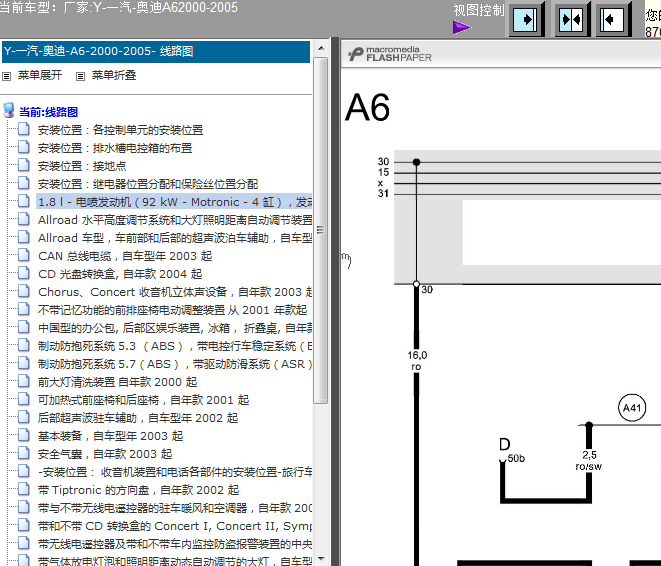Open 制动防抱死系统 5.3 (ABS) entry
This screenshot has width=661, height=566.
point(175,346)
